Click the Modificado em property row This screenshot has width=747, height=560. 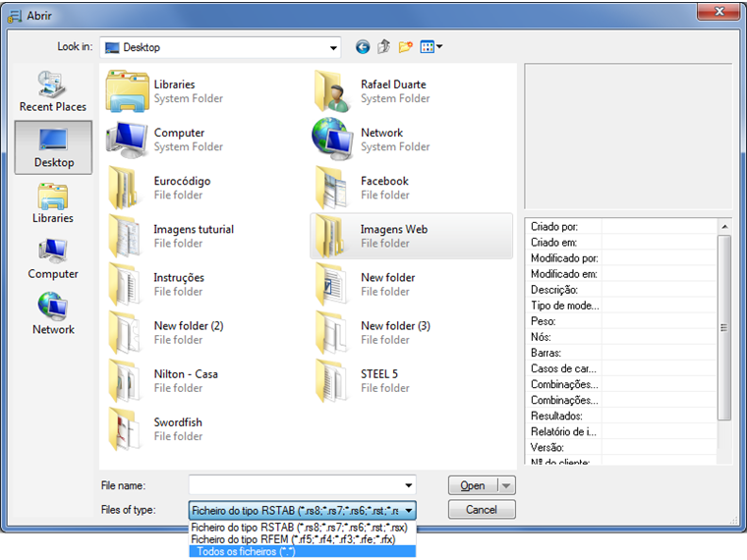coord(622,274)
